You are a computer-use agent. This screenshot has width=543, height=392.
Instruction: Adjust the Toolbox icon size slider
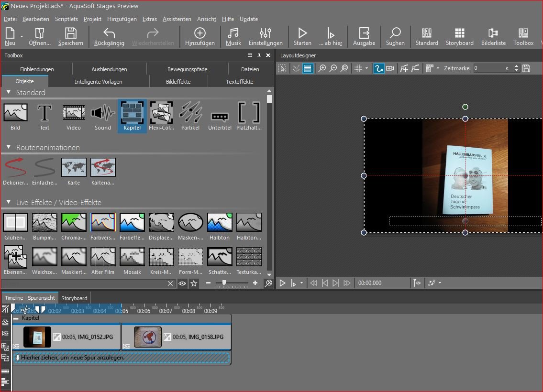point(224,283)
